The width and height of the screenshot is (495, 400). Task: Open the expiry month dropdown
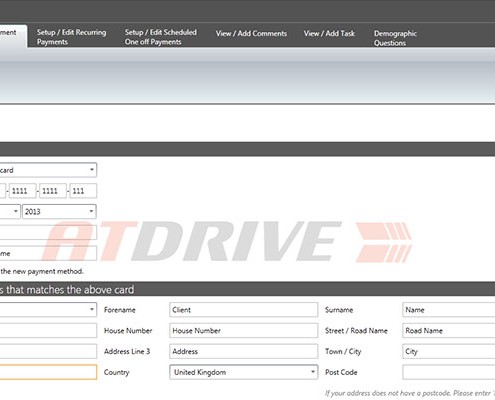point(10,211)
